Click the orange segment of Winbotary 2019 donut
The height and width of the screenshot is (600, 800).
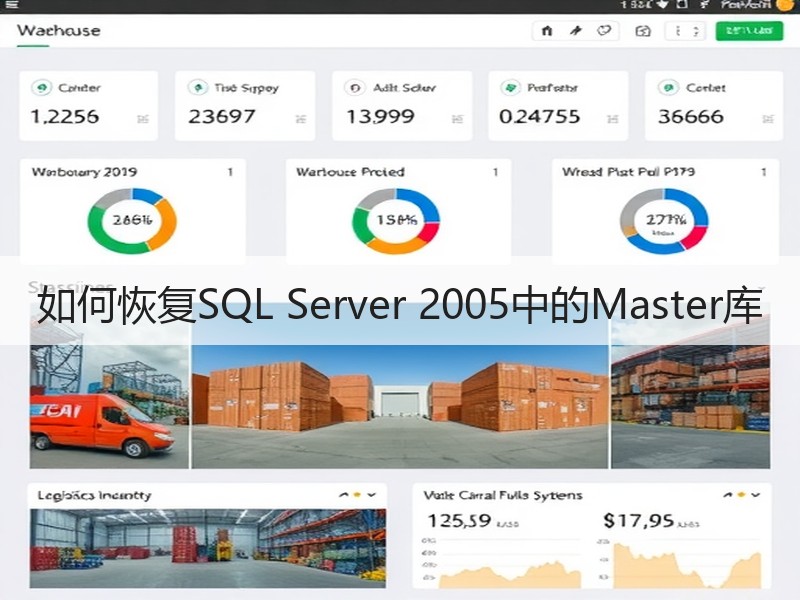[x=167, y=224]
